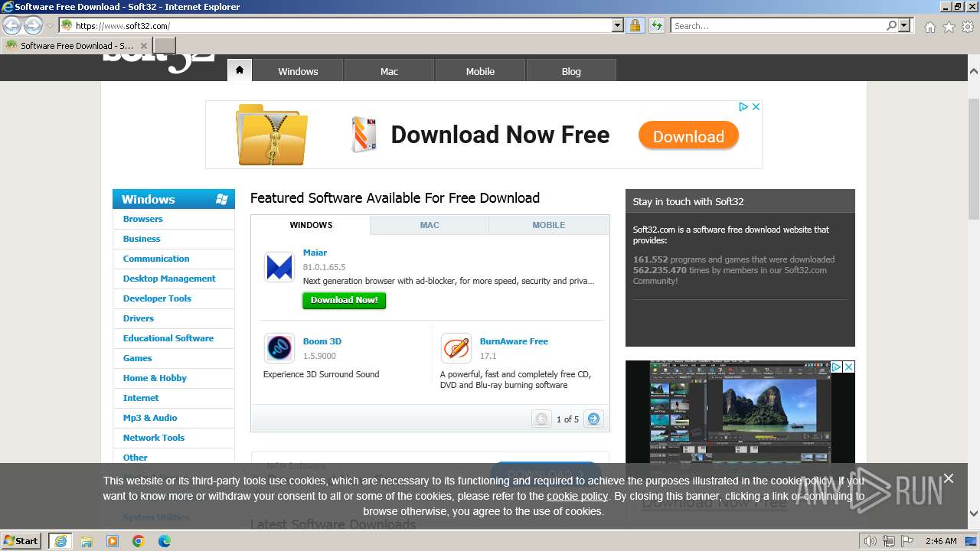The width and height of the screenshot is (980, 551).
Task: Click the security lock icon in address bar
Action: 635,25
